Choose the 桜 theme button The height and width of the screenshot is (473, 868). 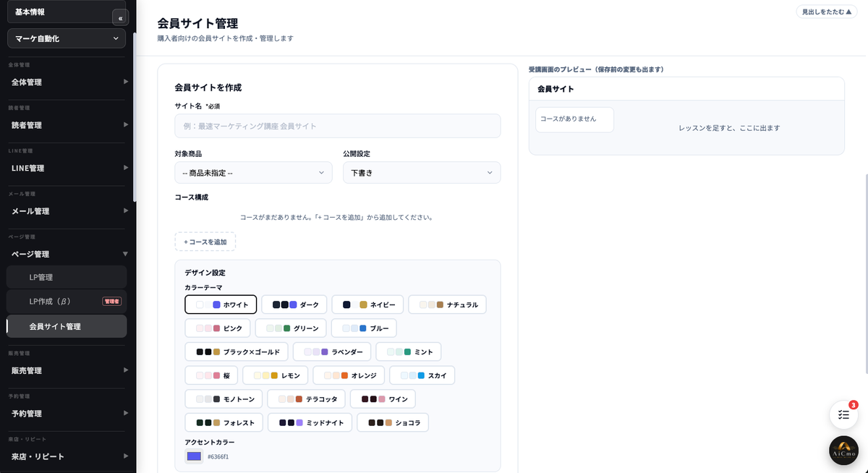click(x=211, y=375)
